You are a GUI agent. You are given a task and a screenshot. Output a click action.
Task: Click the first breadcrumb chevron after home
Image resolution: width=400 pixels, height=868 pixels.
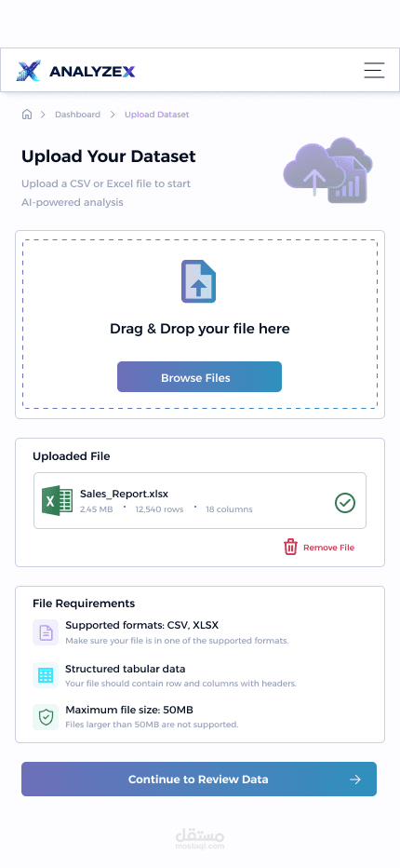point(43,115)
